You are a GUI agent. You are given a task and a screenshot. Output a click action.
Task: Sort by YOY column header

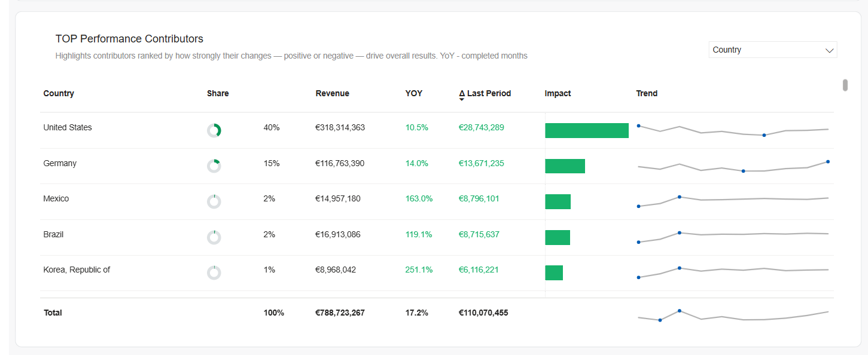click(x=413, y=93)
